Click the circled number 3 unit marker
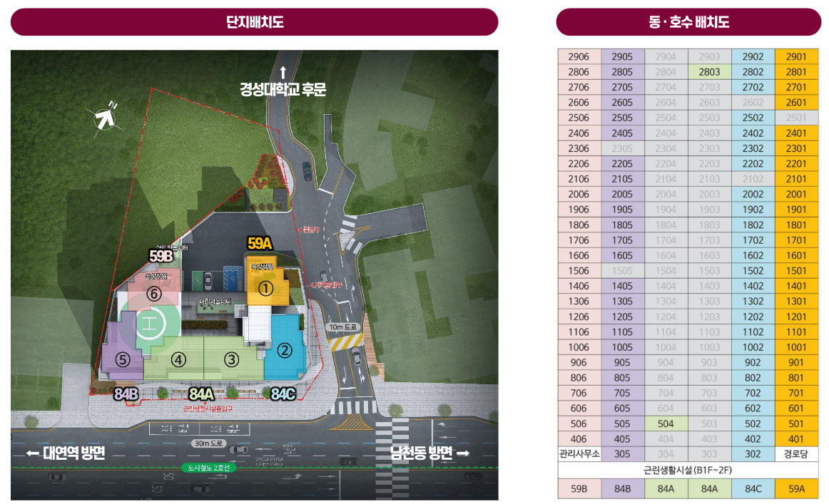829x504 pixels. [232, 360]
